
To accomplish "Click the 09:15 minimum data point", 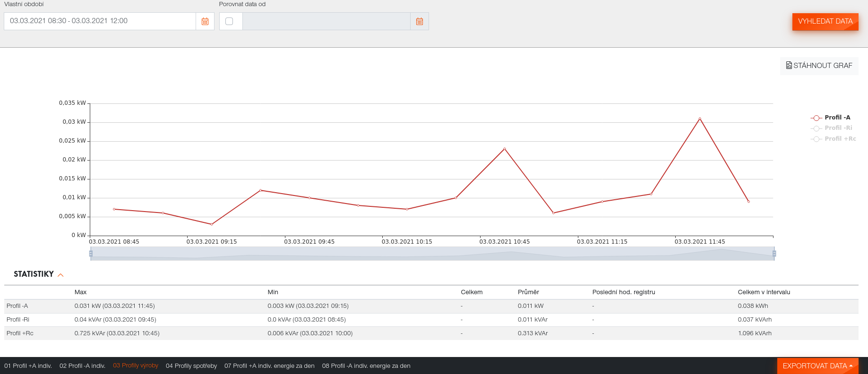I will (212, 224).
